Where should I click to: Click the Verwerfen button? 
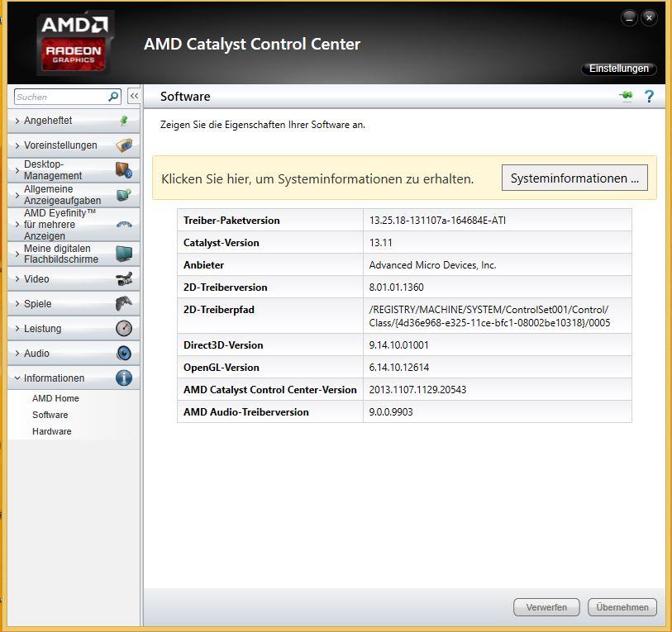coord(546,607)
